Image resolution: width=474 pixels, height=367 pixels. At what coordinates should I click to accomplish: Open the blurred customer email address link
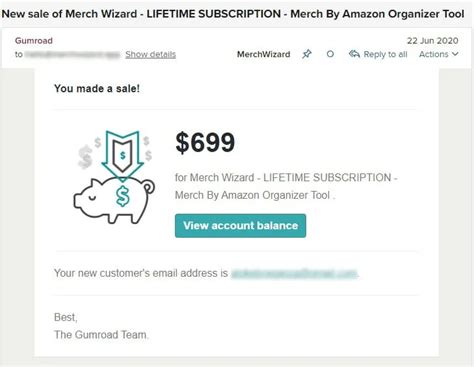pos(294,273)
